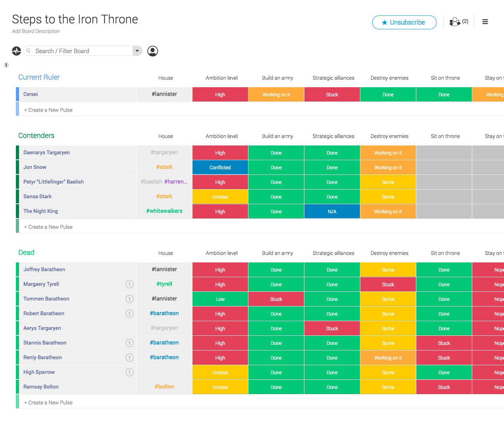Open updates bubble for Tommen Baratheon
The image size is (504, 423).
[x=129, y=299]
